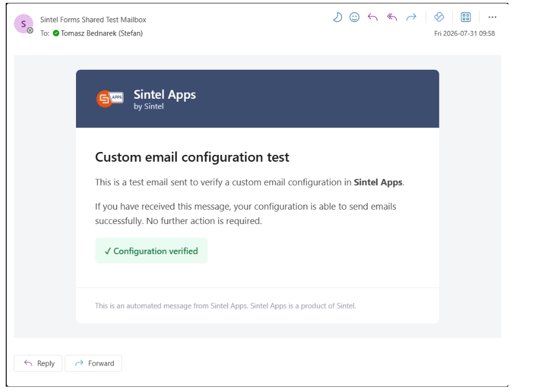535x392 pixels.
Task: Click heading Custom email configuration test
Action: click(192, 157)
